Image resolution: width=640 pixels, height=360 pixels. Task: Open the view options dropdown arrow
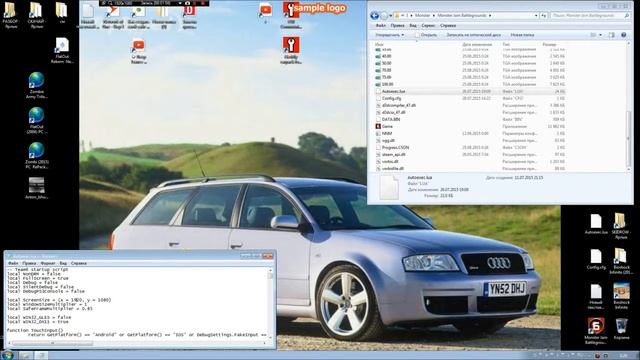[x=600, y=35]
